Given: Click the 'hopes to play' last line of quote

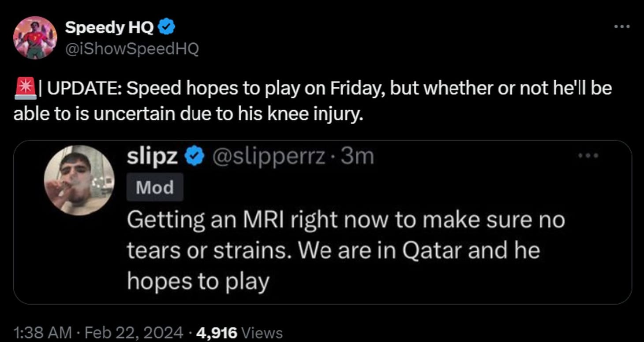Looking at the screenshot, I should click(198, 282).
